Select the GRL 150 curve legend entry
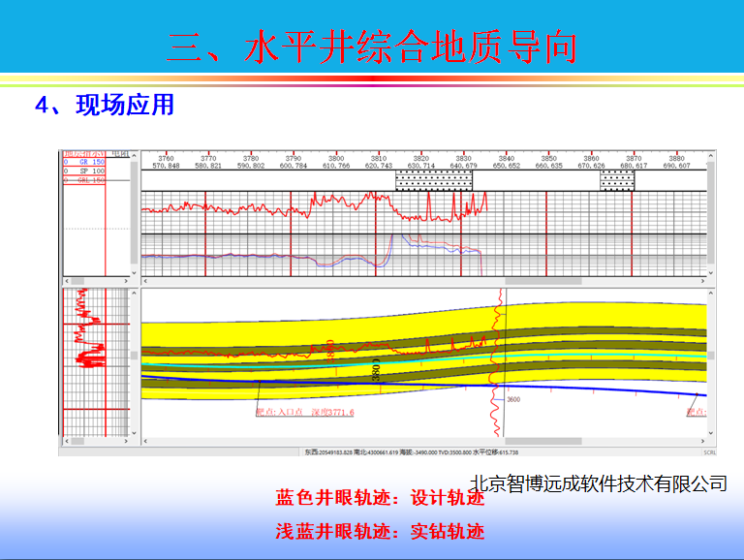744x560 pixels. pyautogui.click(x=84, y=180)
